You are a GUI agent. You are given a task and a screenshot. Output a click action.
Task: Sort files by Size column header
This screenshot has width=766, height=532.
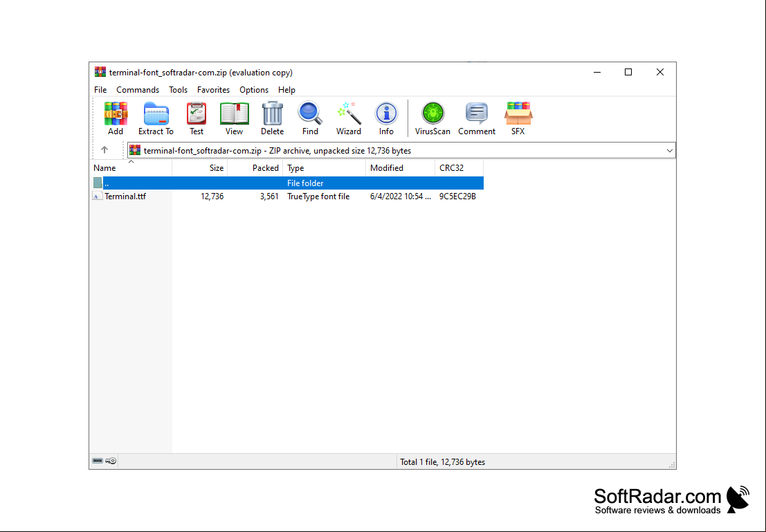click(200, 168)
